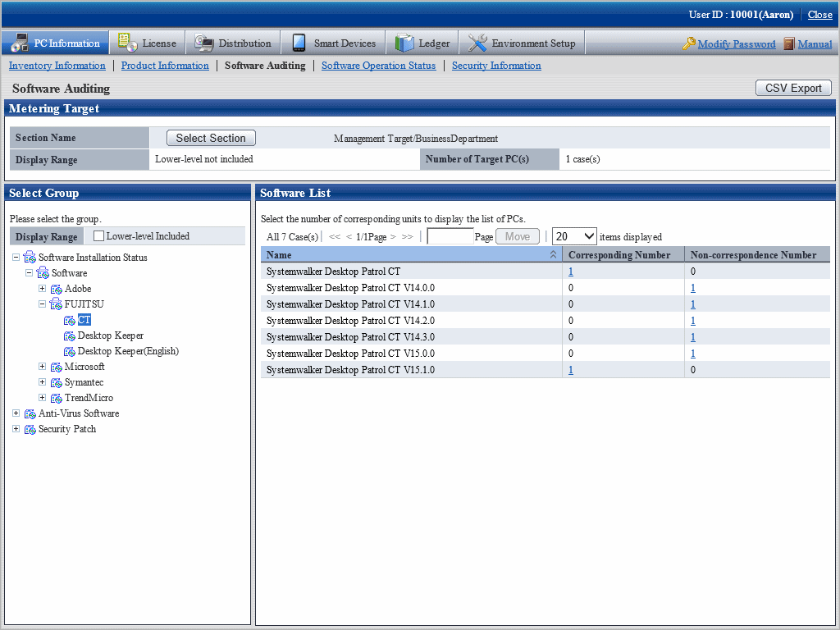The image size is (840, 630).
Task: Switch to the License tab
Action: pos(148,43)
